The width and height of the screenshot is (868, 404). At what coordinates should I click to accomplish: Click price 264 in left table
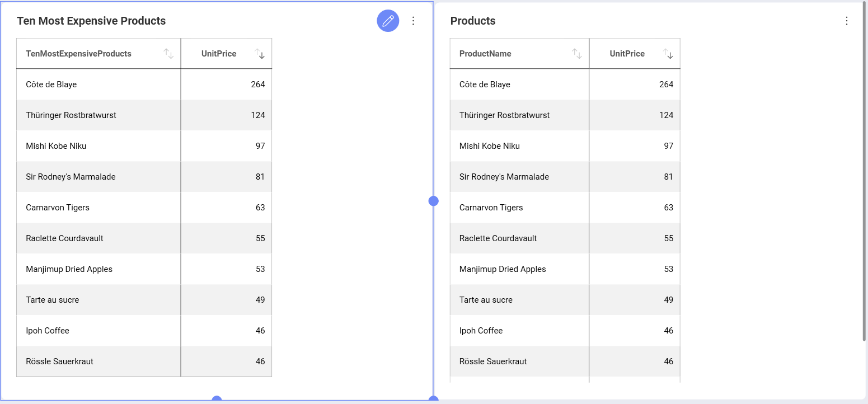258,84
